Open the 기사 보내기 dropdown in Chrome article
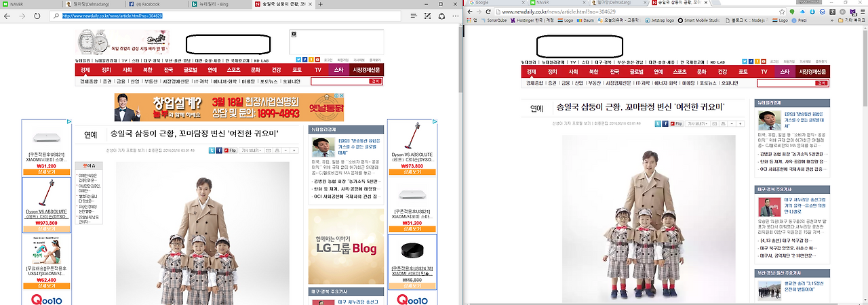Viewport: 868px width, 305px height. click(x=696, y=124)
